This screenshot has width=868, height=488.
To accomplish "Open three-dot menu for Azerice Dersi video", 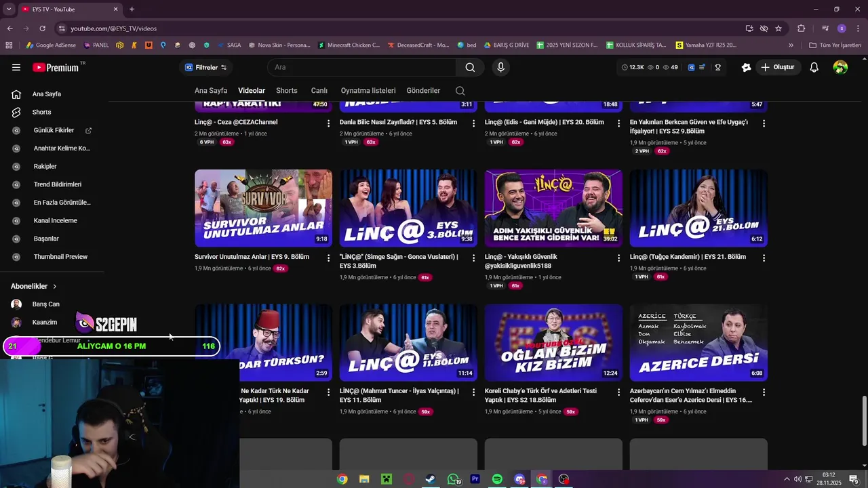I will coord(764,392).
